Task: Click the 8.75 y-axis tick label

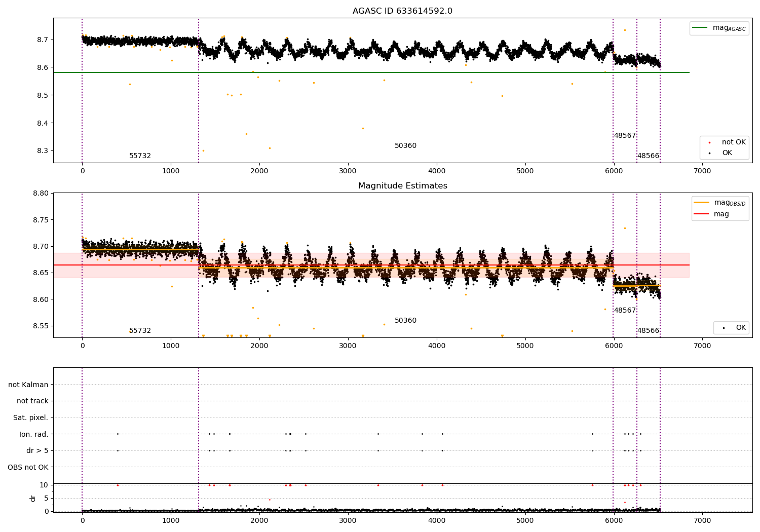Action: 41,220
